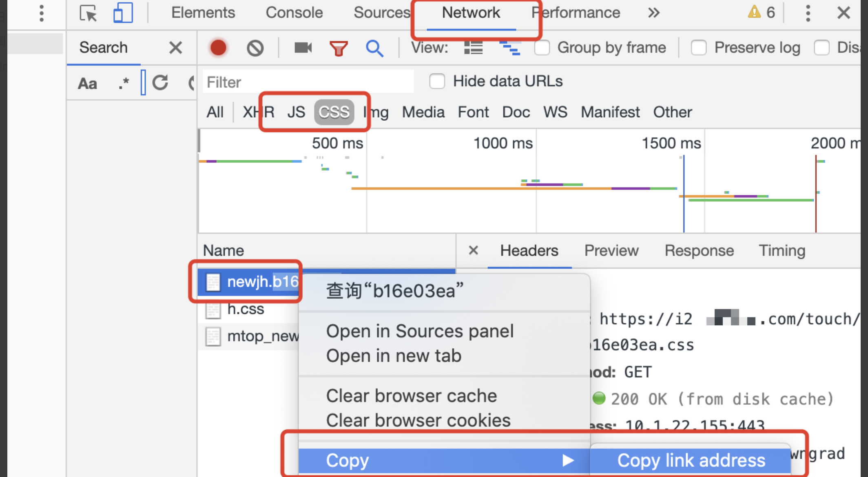Refresh search results with the reload icon
868x477 pixels.
[x=160, y=83]
